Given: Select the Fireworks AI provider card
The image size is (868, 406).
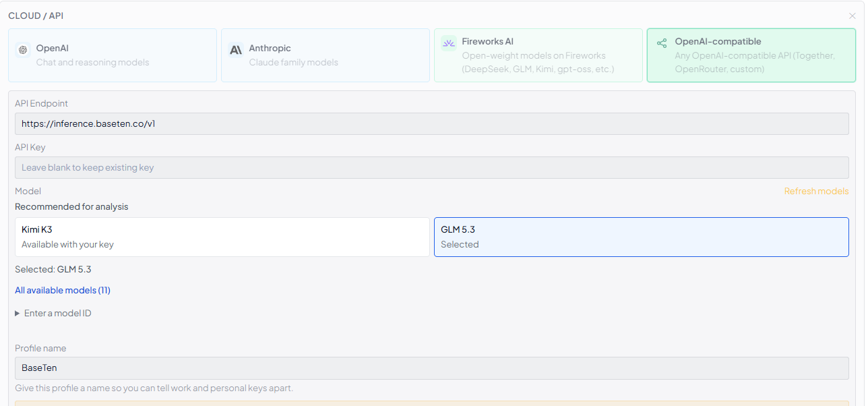Looking at the screenshot, I should pos(538,55).
